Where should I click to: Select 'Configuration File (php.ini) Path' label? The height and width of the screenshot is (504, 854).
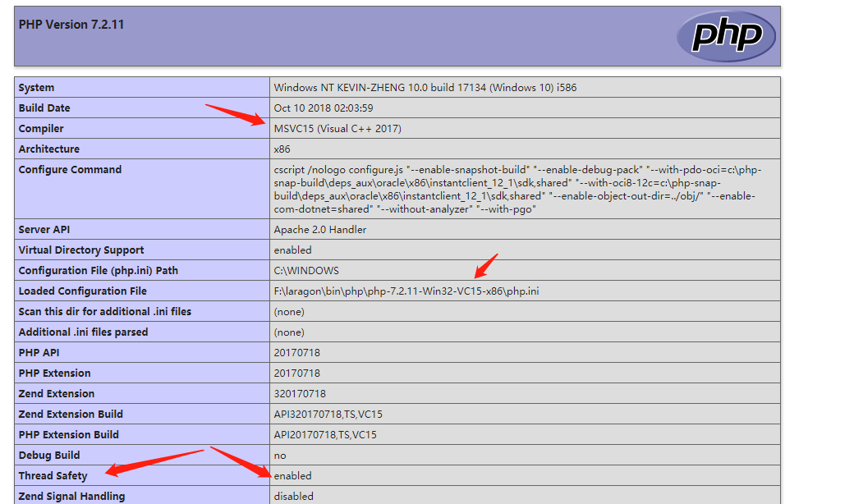(x=99, y=271)
